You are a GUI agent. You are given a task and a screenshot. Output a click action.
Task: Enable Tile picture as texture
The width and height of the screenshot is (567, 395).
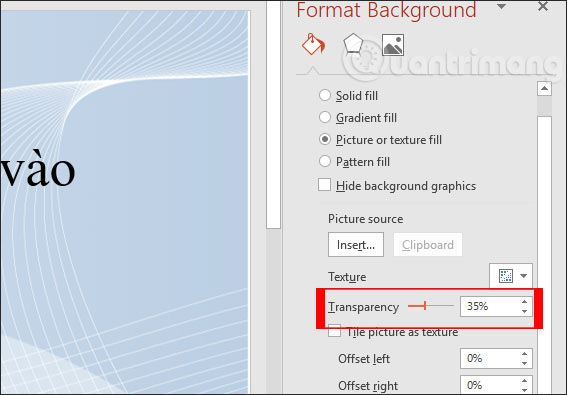coord(334,331)
